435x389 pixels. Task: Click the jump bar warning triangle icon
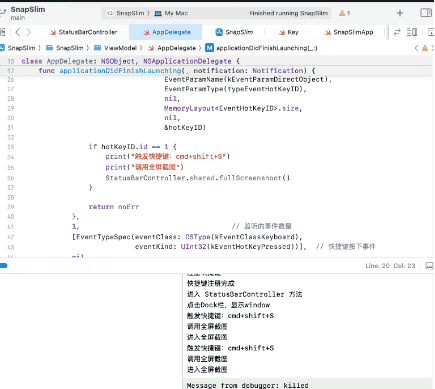[425, 48]
